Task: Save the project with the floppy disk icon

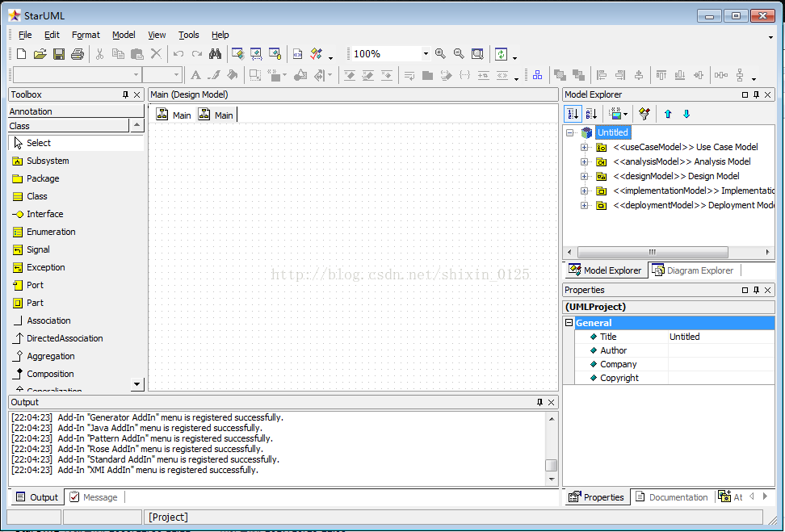Action: click(59, 54)
